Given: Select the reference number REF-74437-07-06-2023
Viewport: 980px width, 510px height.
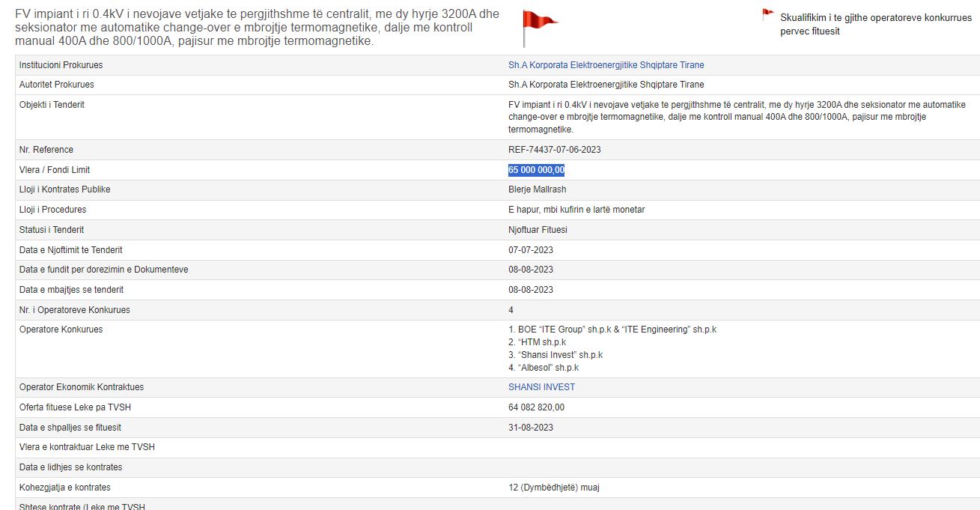Looking at the screenshot, I should (554, 150).
